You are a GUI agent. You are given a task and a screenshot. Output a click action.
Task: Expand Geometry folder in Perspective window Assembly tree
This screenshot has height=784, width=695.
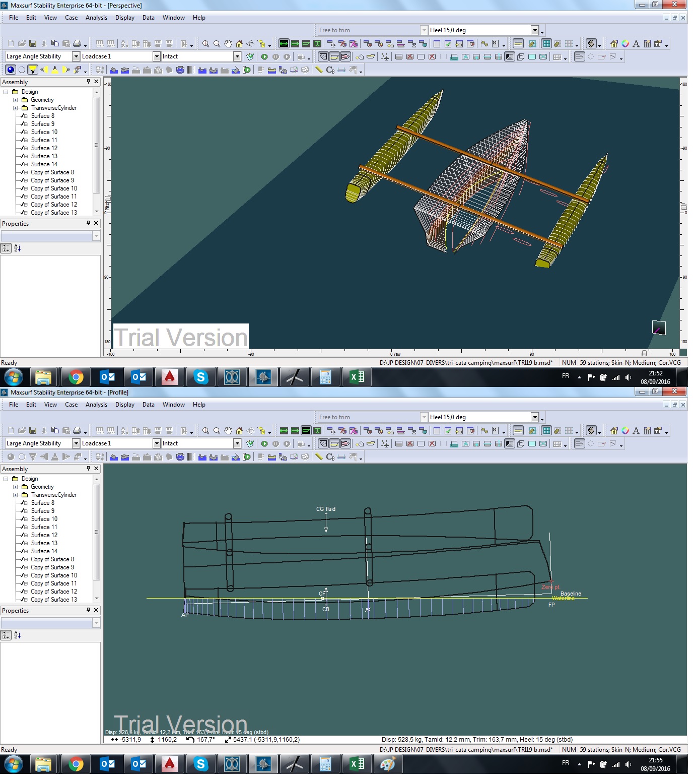[15, 100]
